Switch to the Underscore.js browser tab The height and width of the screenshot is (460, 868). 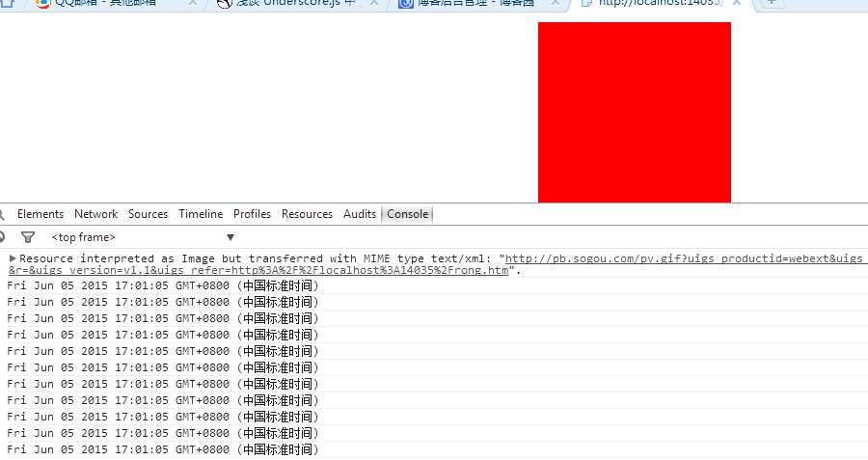click(293, 5)
